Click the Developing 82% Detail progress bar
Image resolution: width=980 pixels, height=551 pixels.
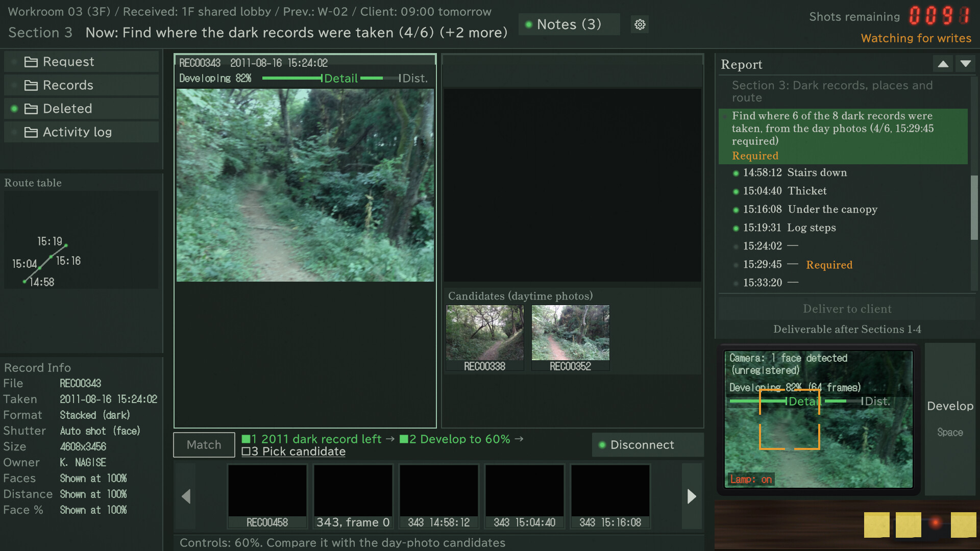coord(331,78)
